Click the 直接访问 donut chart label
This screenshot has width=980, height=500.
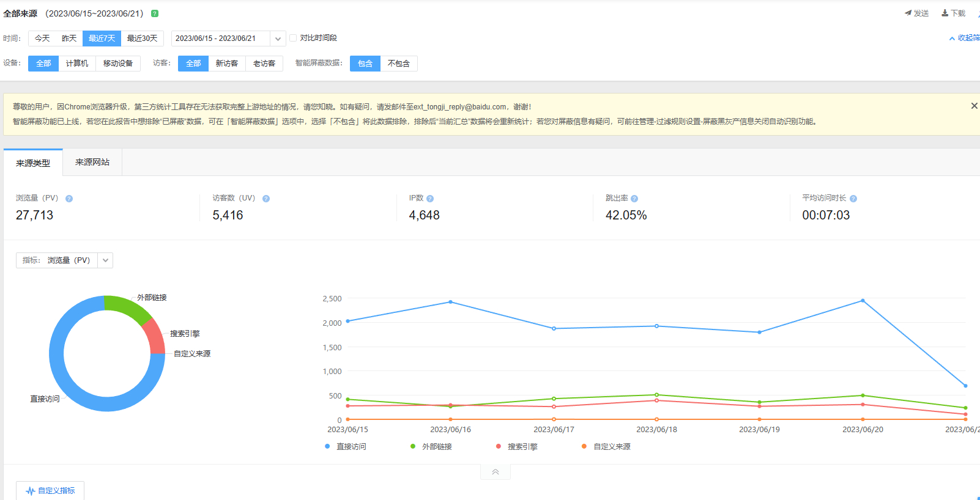tap(45, 399)
